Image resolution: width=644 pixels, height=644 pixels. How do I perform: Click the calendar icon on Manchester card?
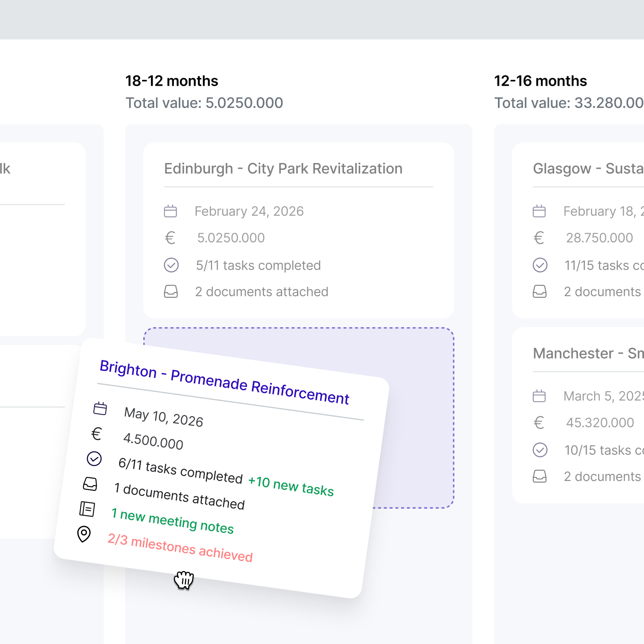(539, 396)
